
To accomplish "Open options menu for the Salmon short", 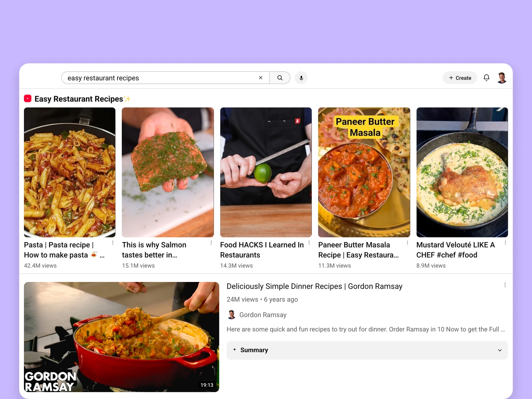I will coord(211,243).
